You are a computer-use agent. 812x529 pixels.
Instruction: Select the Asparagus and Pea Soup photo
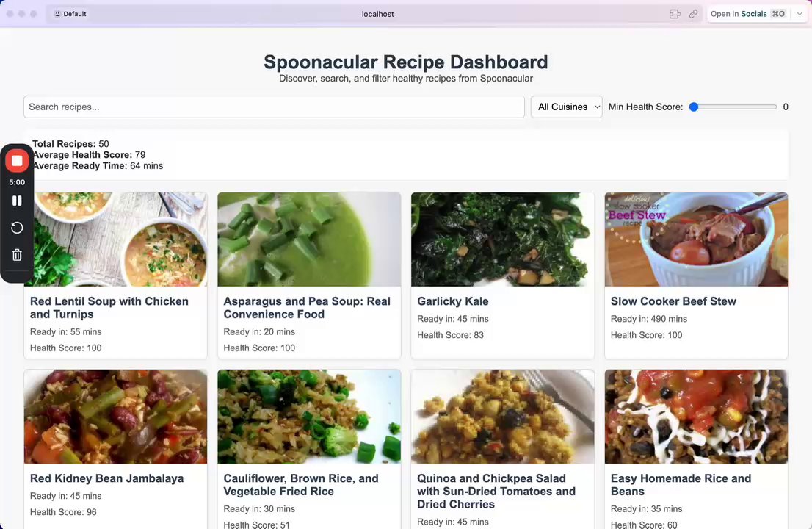[309, 240]
